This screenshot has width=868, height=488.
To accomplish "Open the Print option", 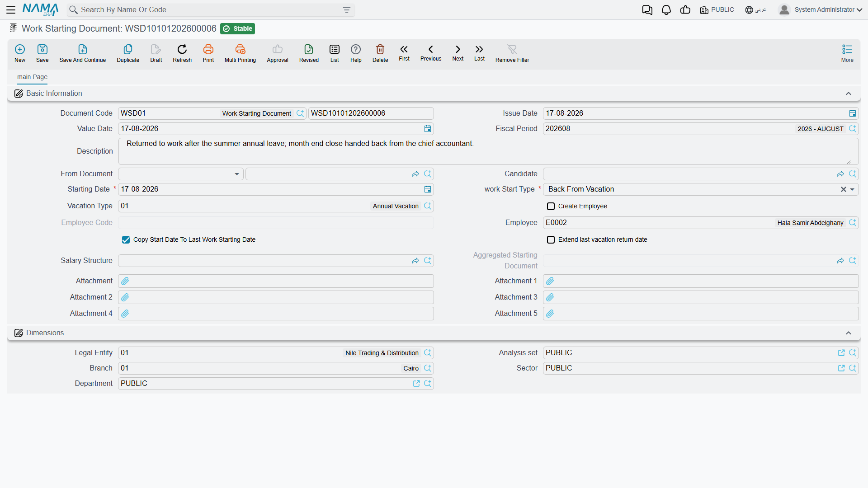I will (x=208, y=53).
